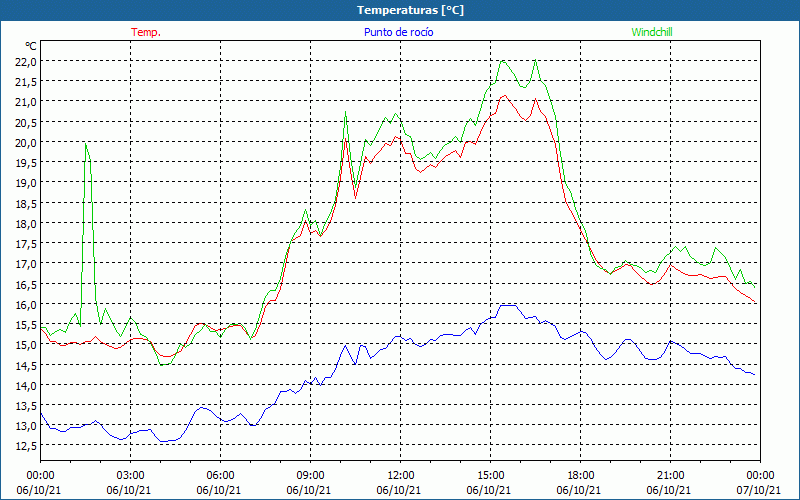Click the 22,0 y-axis value

tap(26, 61)
